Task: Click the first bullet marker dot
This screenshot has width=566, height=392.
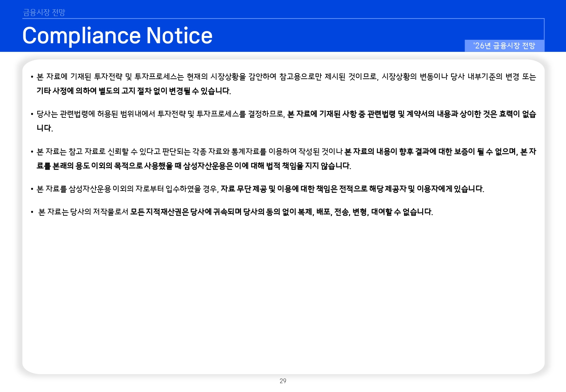Action: click(32, 76)
